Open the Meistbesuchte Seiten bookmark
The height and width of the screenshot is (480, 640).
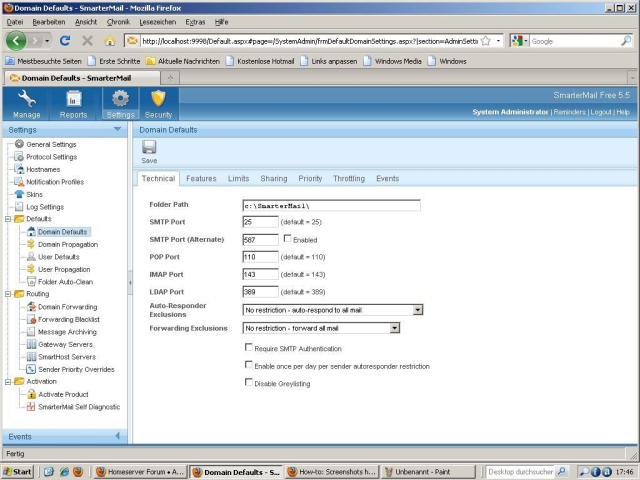(43, 61)
